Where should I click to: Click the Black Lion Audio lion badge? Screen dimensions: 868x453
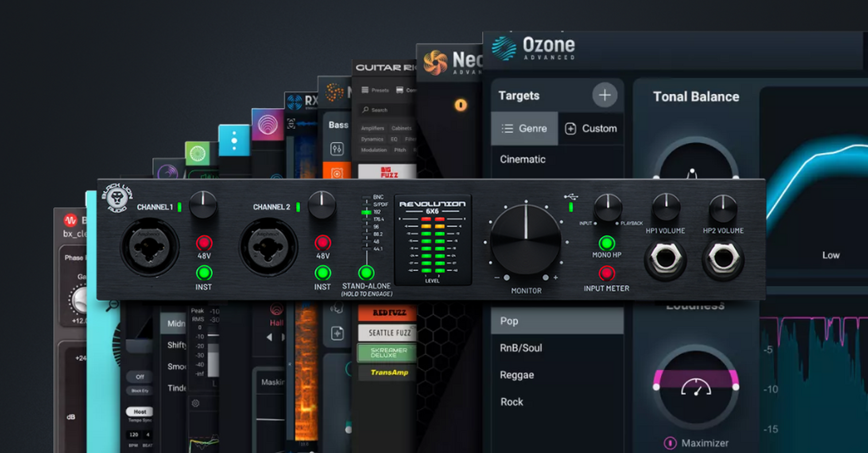117,198
